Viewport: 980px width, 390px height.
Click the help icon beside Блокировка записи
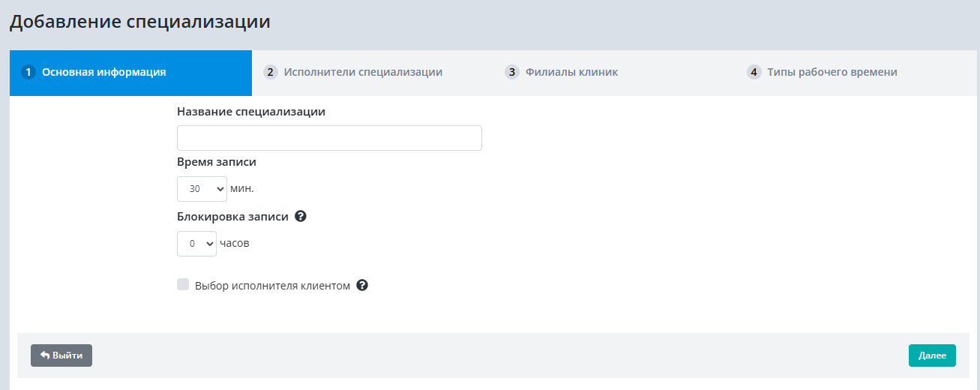point(301,216)
